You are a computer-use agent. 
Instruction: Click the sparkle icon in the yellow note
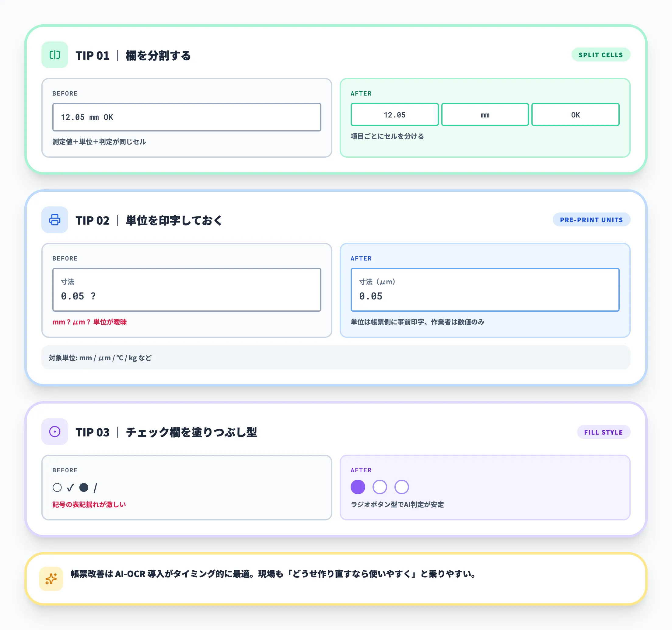point(51,579)
